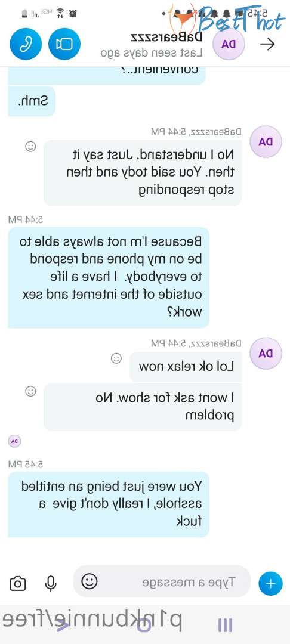Viewport: 290px width, 644px height.
Task: Open the emoji picker in the message box
Action: point(89,581)
